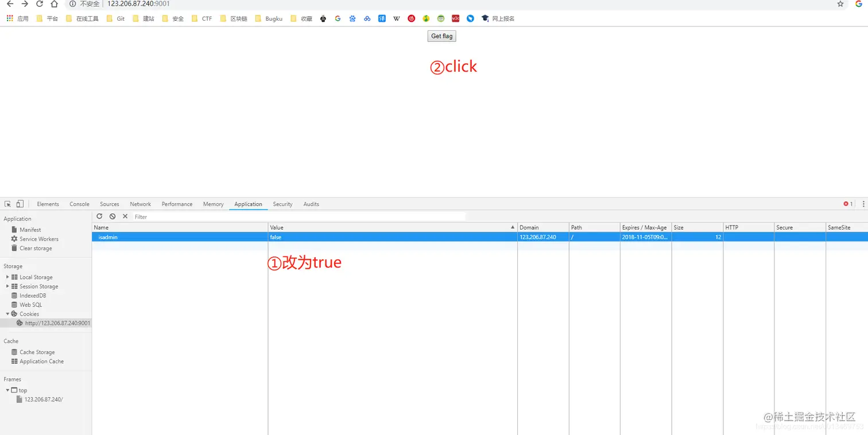Screen dimensions: 868x435
Task: Open the Baidu paw bookmark icon
Action: pos(352,18)
